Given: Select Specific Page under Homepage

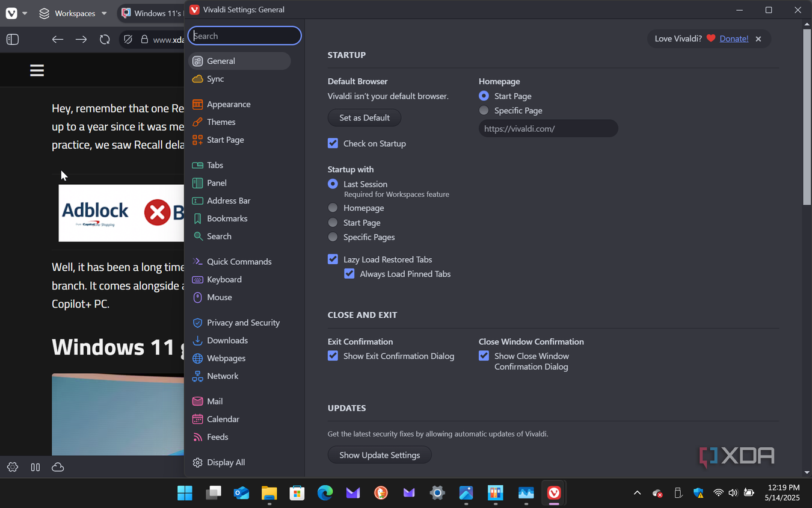Looking at the screenshot, I should [484, 110].
